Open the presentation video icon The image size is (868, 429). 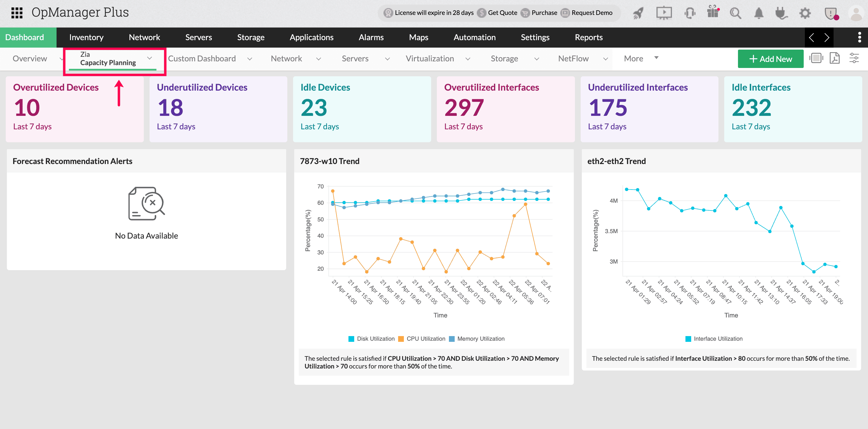coord(664,13)
